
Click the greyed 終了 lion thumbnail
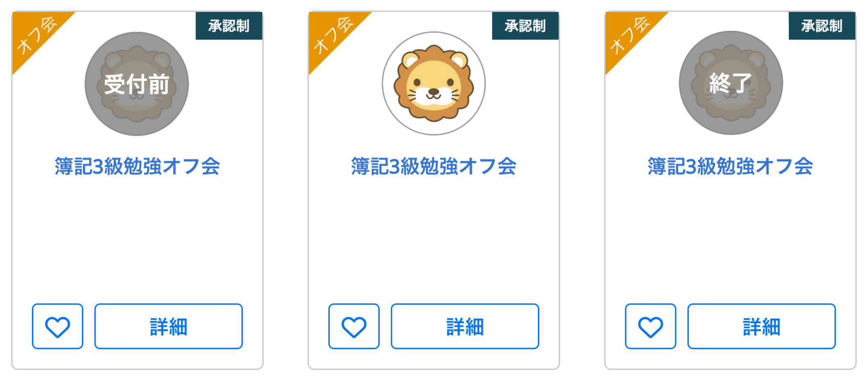click(731, 83)
